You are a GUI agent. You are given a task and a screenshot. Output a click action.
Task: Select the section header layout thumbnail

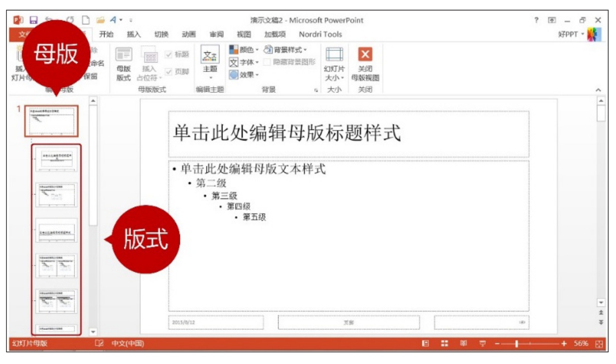tap(56, 230)
